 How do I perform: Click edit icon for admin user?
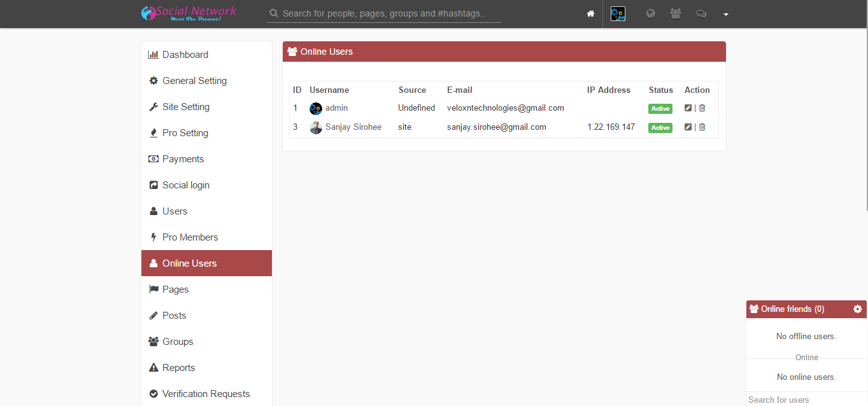point(688,108)
